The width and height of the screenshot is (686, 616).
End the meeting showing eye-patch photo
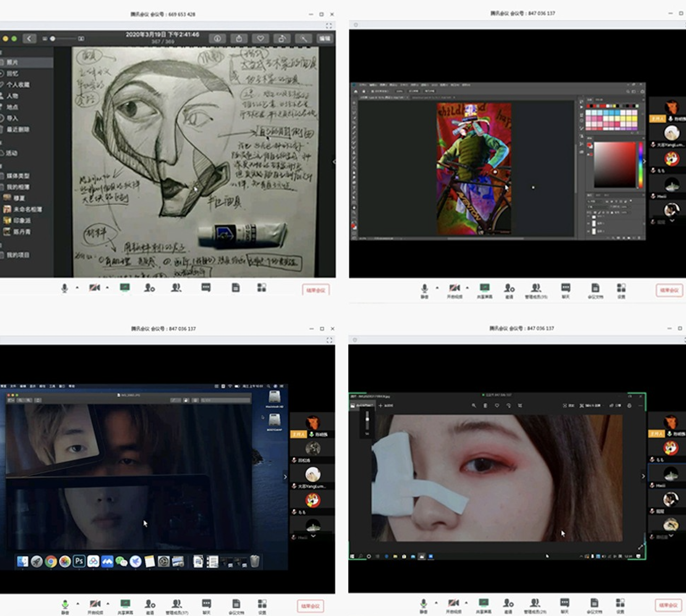pos(668,605)
